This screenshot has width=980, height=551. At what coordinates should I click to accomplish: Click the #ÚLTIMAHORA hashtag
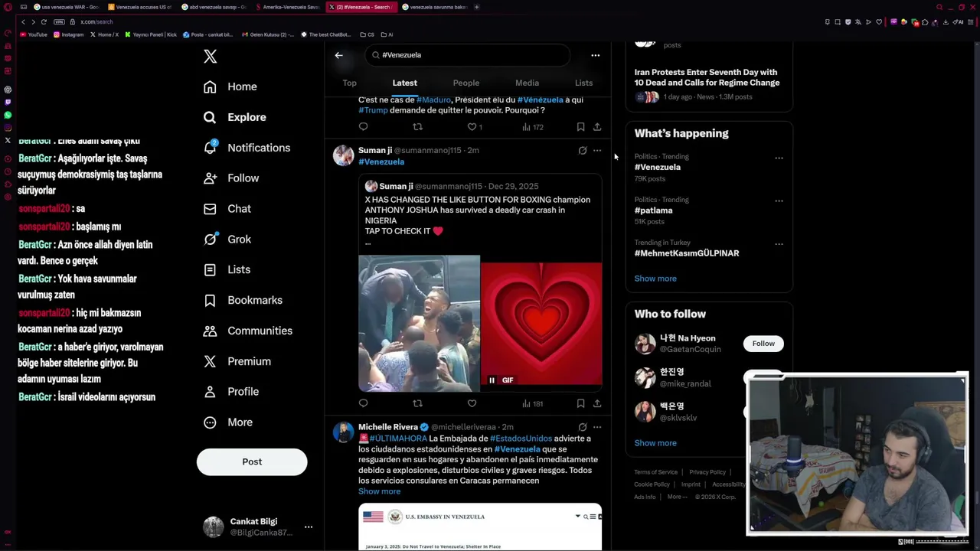(398, 439)
